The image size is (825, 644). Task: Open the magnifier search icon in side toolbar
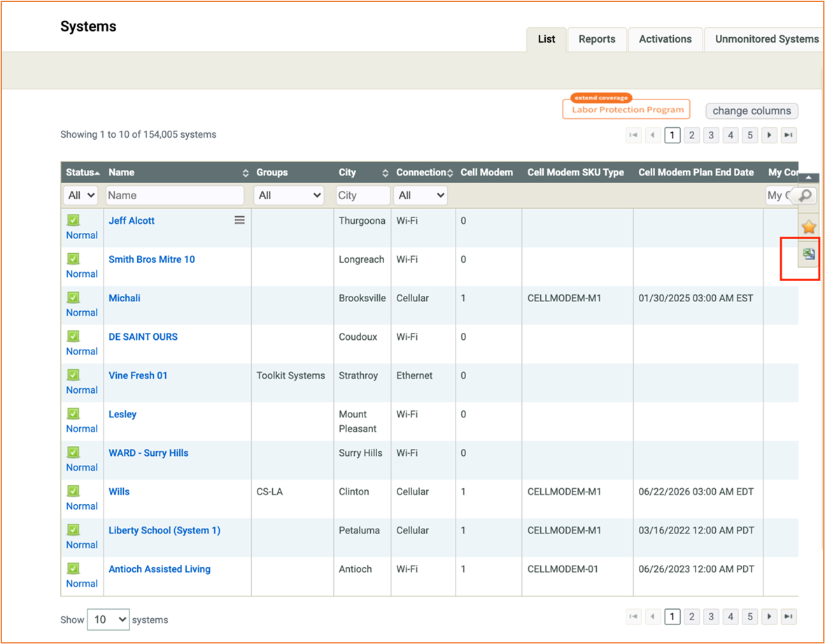(x=805, y=196)
